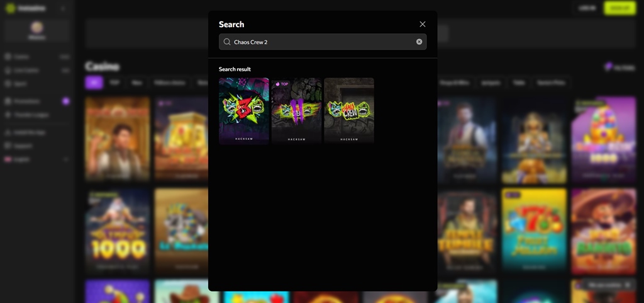Open the Chaos Crew 3 game thumbnail
The width and height of the screenshot is (644, 303).
[x=244, y=111]
